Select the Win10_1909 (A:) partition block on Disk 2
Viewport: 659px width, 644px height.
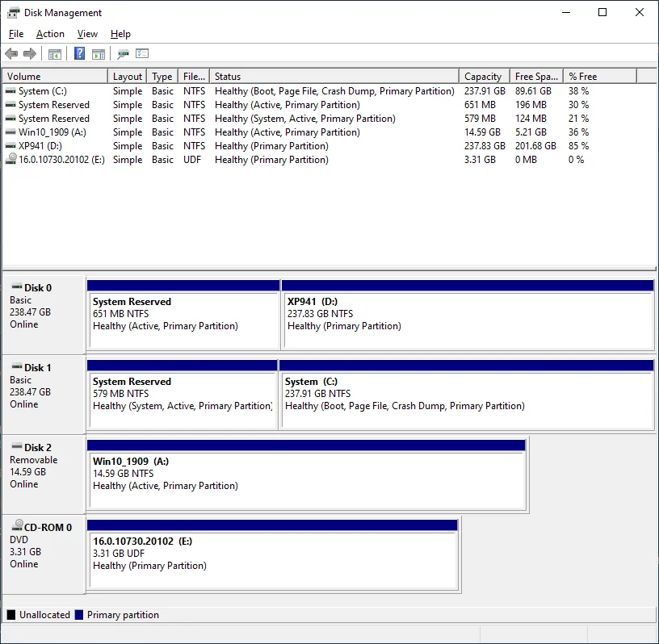pyautogui.click(x=306, y=475)
